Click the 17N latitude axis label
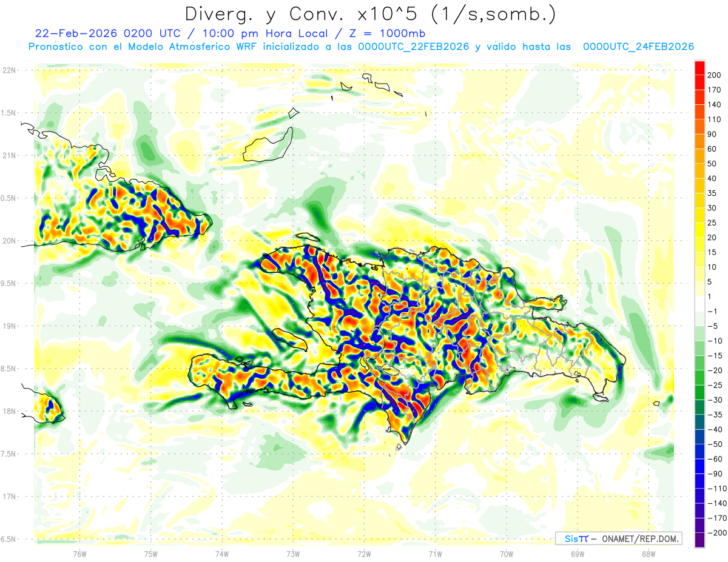728x562 pixels. coord(10,497)
